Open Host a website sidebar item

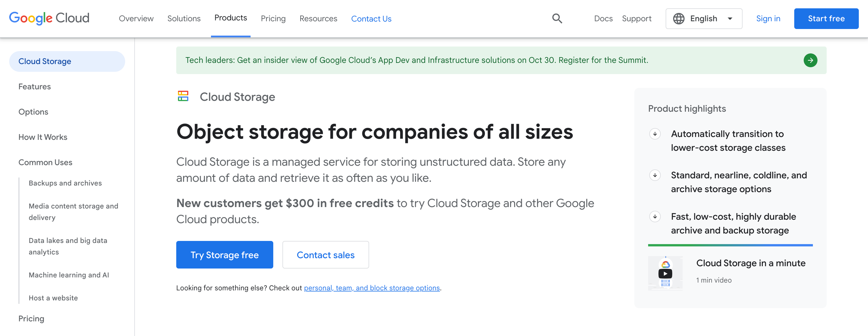tap(53, 298)
